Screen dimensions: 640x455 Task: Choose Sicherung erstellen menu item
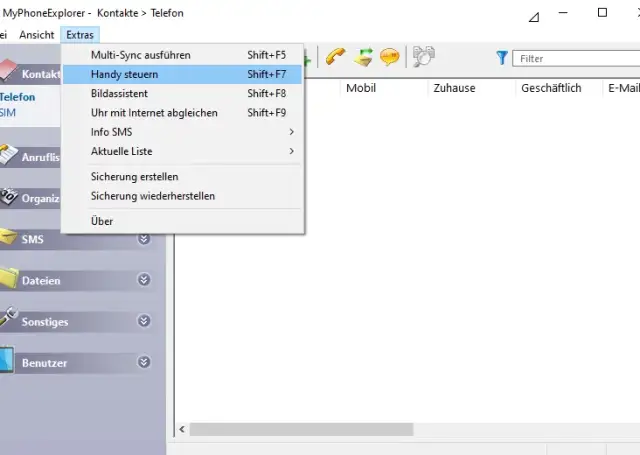tap(182, 177)
